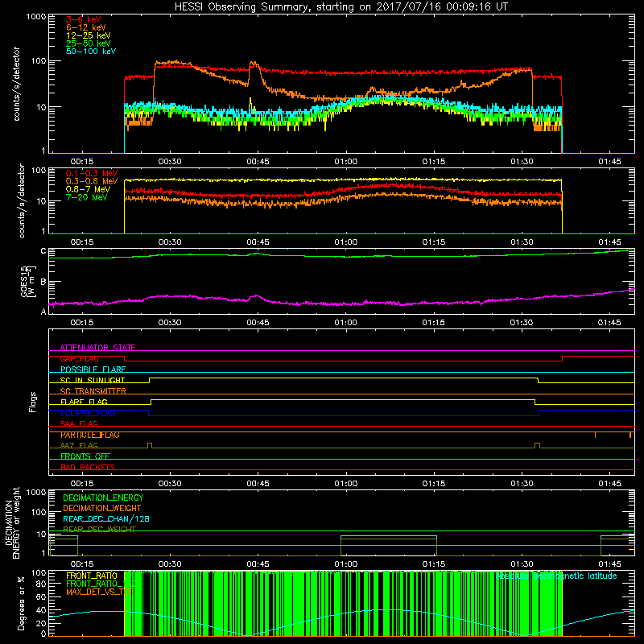This screenshot has width=644, height=644.
Task: Pick the REAR_DEC_WEIGHT legend label
Action: pos(99,530)
